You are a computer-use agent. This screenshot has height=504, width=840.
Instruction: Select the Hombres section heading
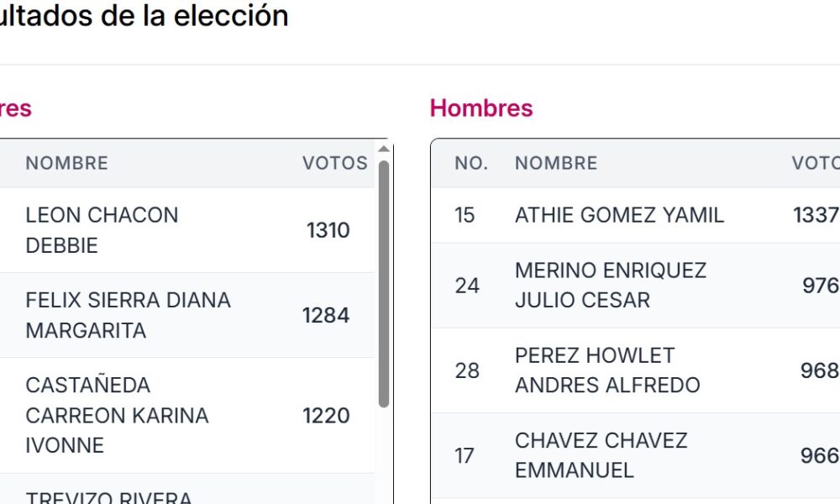[x=481, y=108]
